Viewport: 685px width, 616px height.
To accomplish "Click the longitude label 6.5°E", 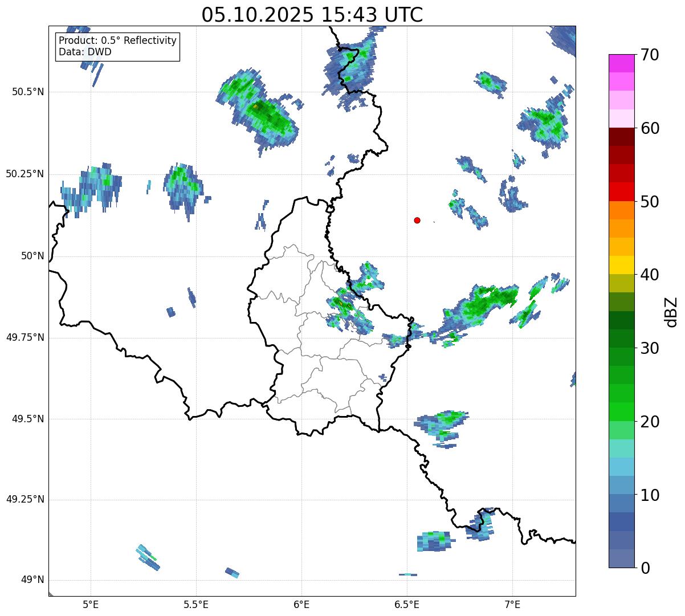I will (x=407, y=604).
